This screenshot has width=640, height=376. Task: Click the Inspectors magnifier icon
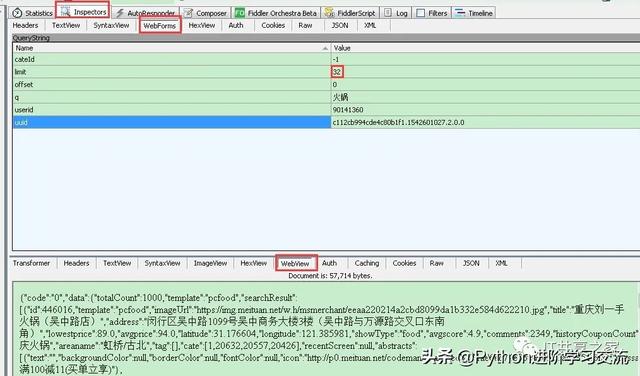(x=65, y=12)
